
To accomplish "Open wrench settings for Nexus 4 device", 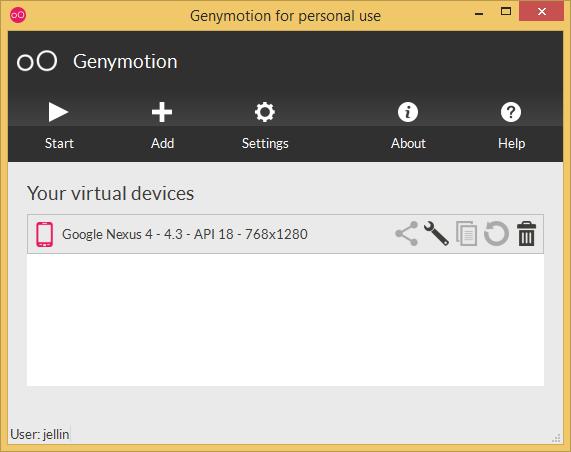I will coord(436,234).
